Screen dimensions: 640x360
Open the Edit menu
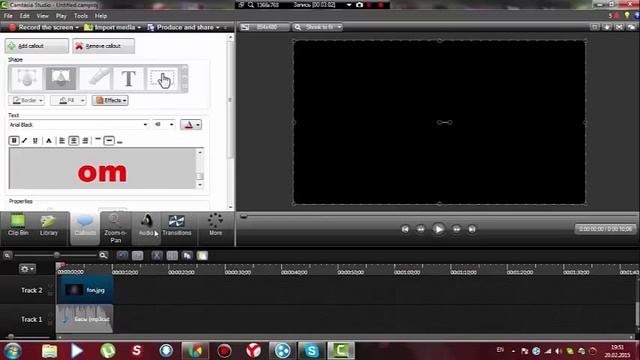coord(24,16)
